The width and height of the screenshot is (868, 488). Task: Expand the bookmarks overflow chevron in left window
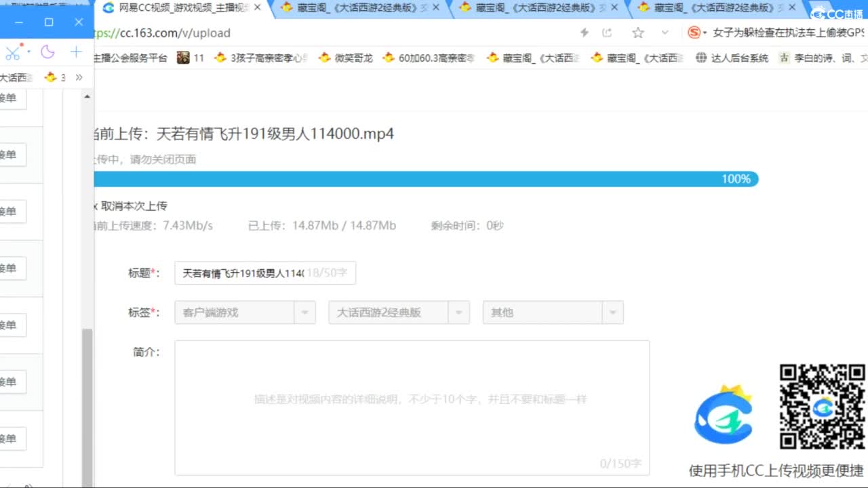click(x=79, y=77)
